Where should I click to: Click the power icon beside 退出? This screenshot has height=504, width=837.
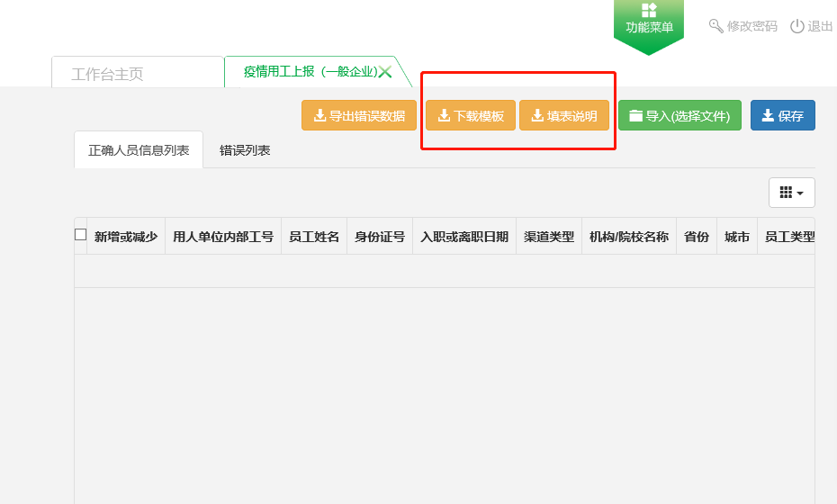click(x=796, y=26)
